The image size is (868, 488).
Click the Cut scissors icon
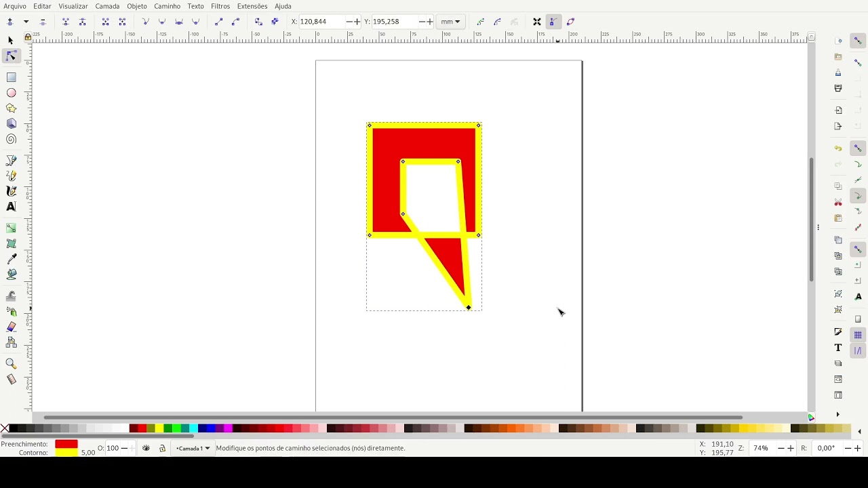tap(838, 202)
